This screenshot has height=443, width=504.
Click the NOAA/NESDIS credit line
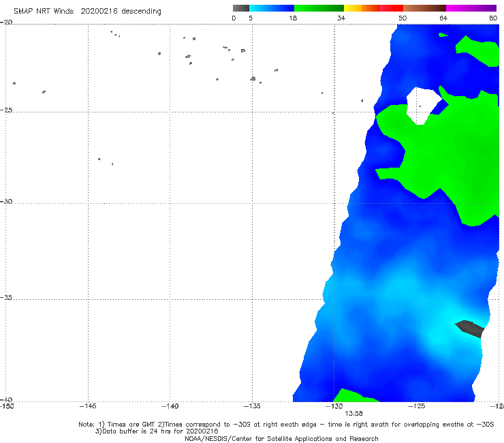(281, 439)
